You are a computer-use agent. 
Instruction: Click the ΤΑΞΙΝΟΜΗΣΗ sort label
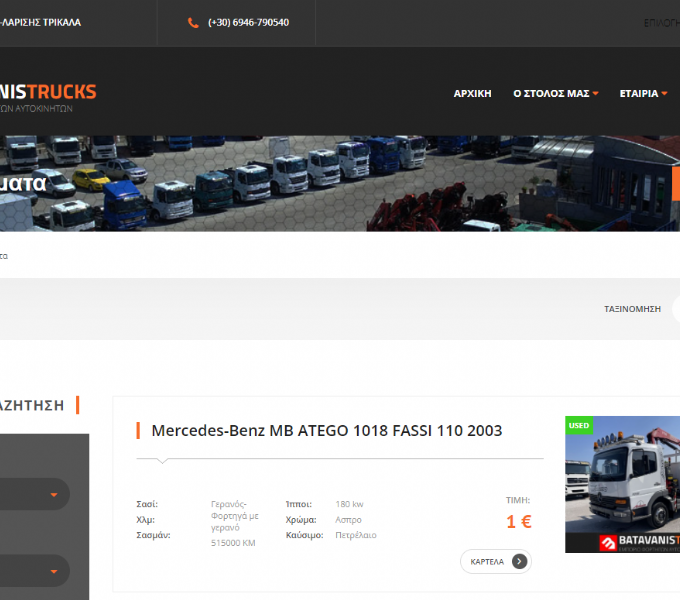(632, 309)
